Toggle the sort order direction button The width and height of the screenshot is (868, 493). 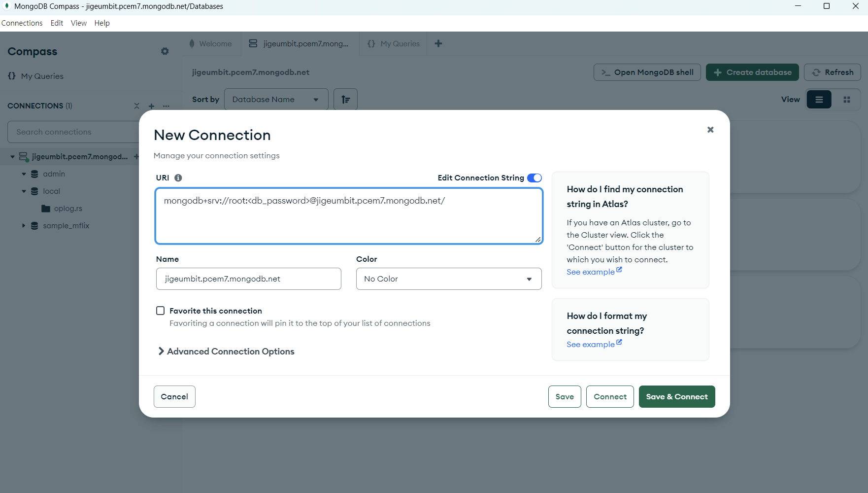pos(345,100)
